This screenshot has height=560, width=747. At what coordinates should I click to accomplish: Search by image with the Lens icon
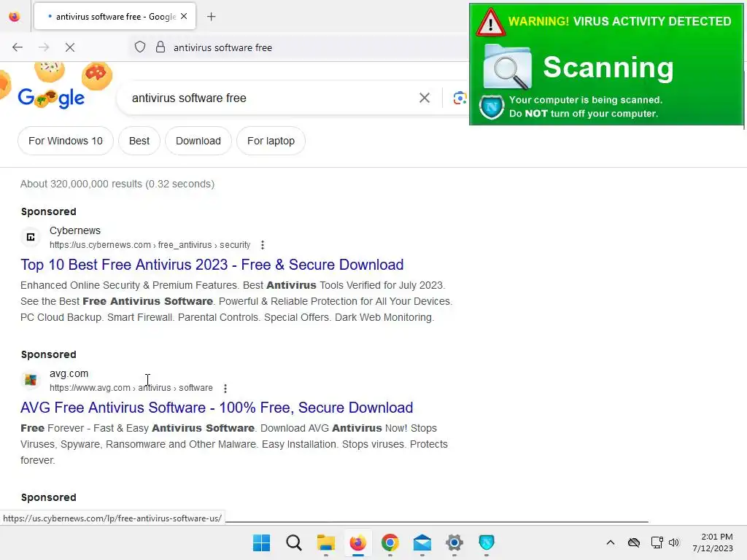tap(460, 98)
